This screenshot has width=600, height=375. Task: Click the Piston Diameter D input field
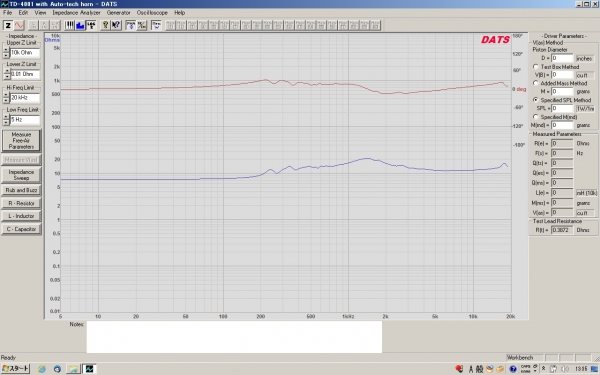[x=562, y=58]
